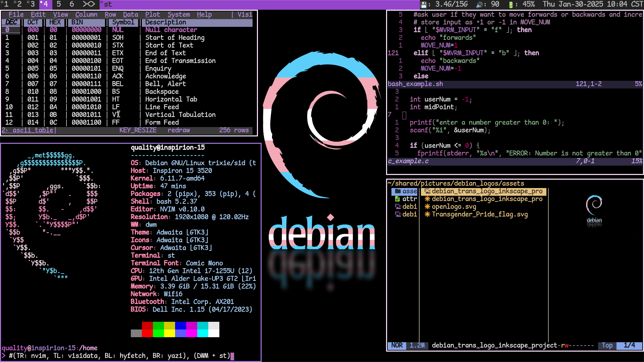Click the c_example.c status line in nvim
The height and width of the screenshot is (362, 644).
[x=515, y=161]
